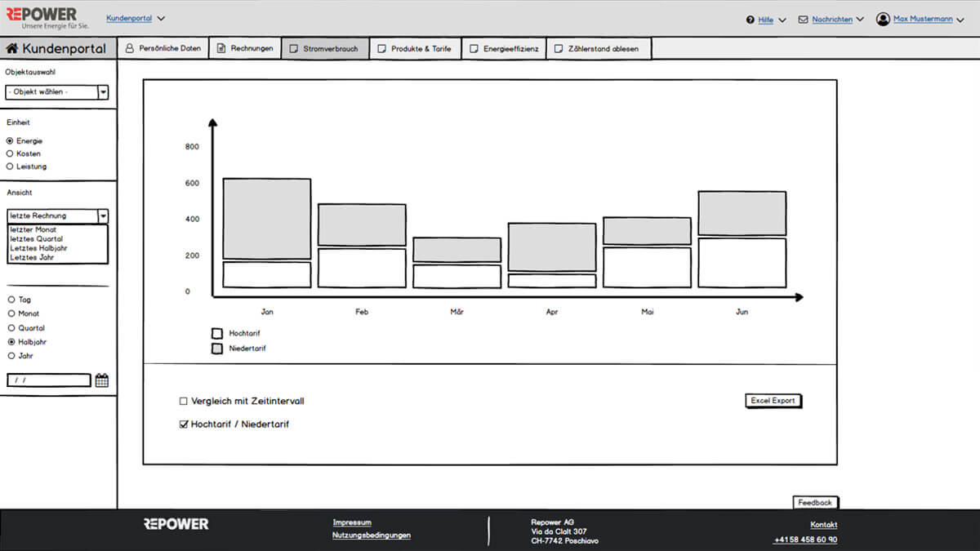Select the Quartal radio option
This screenshot has width=980, height=551.
click(x=11, y=328)
